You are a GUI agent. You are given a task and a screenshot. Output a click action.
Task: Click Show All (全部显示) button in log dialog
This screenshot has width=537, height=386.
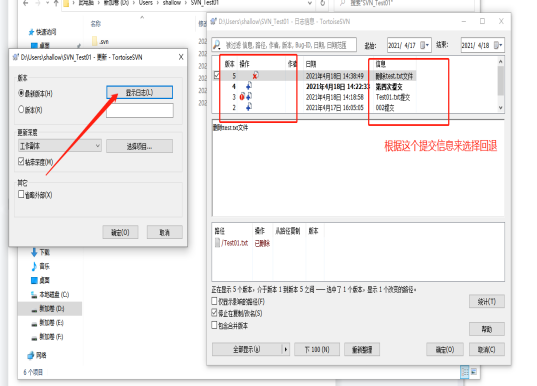click(x=247, y=349)
